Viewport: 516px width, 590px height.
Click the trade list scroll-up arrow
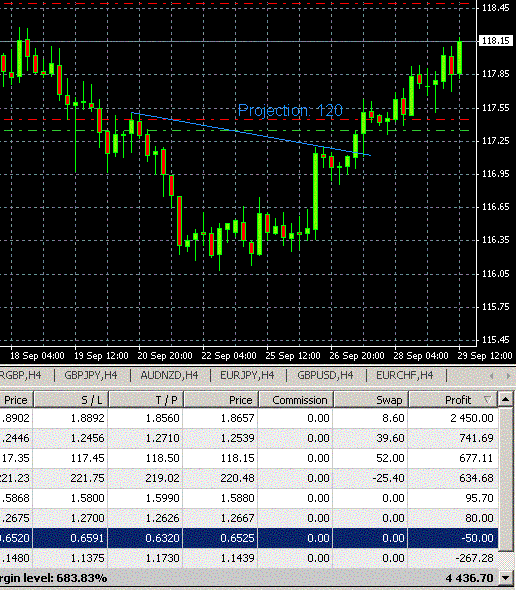pyautogui.click(x=506, y=399)
